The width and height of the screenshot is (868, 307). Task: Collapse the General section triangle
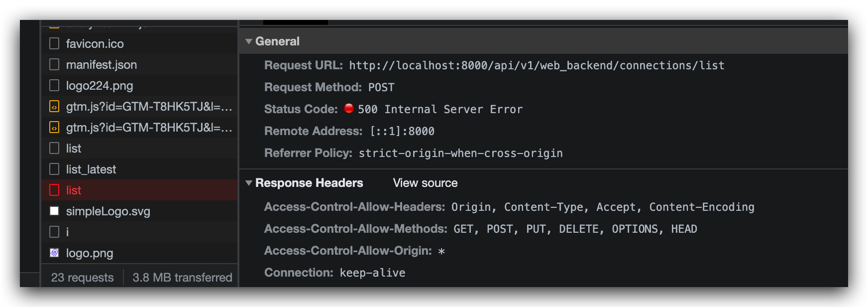click(x=249, y=41)
